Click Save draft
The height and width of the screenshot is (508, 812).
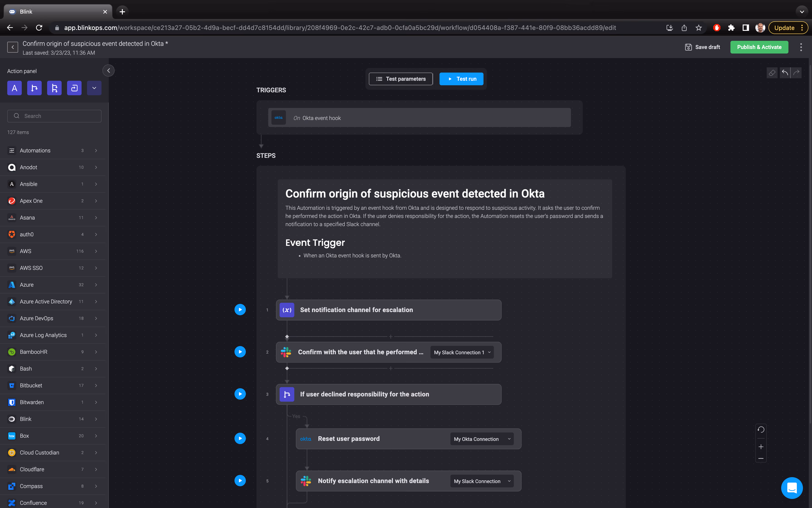click(702, 47)
